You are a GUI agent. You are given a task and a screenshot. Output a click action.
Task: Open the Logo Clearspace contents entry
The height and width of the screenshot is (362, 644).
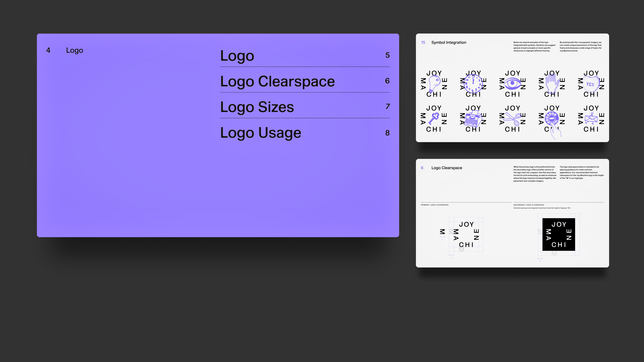click(277, 81)
